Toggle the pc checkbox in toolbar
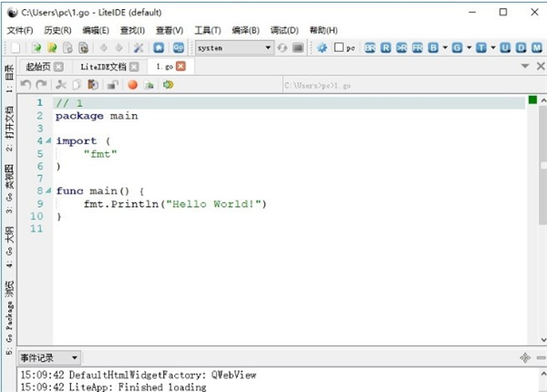Image resolution: width=547 pixels, height=392 pixels. click(339, 47)
